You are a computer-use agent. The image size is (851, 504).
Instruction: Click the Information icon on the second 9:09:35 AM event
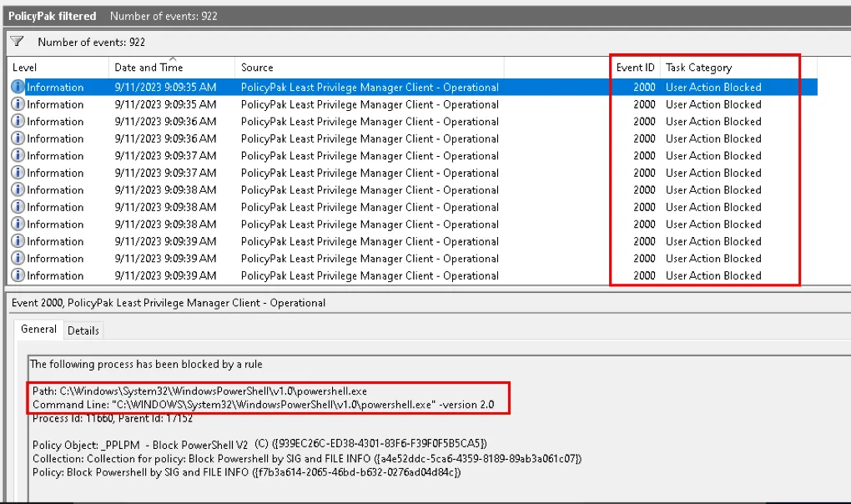[18, 104]
